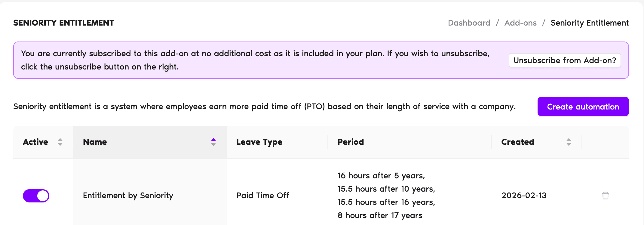Click the Seniority Entitlement breadcrumb item
644x225 pixels.
590,23
